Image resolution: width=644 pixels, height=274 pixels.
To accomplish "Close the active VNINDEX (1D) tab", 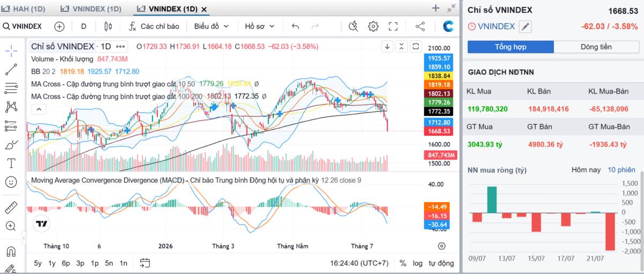I will 204,9.
